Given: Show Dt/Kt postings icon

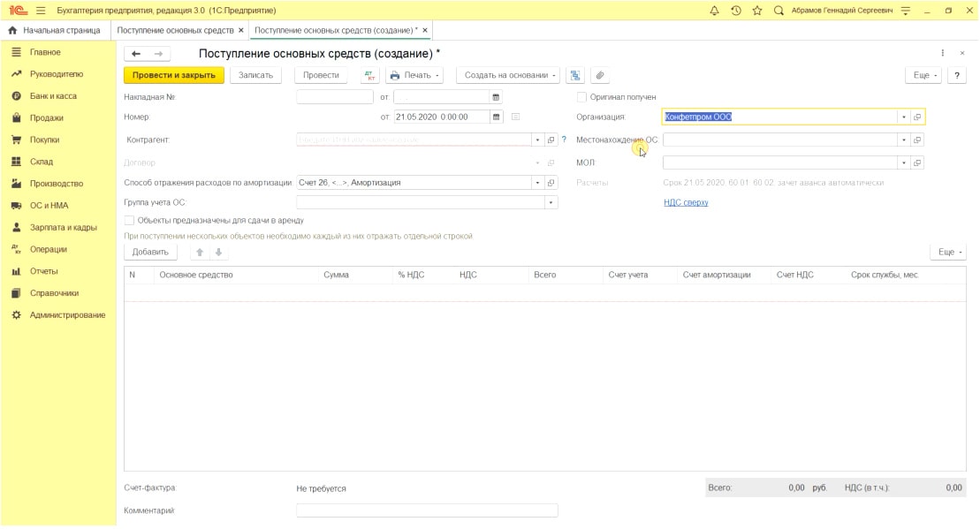Looking at the screenshot, I should (370, 76).
